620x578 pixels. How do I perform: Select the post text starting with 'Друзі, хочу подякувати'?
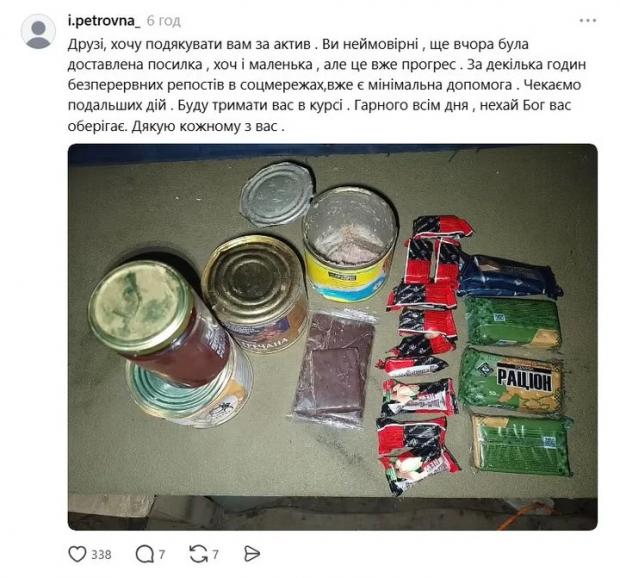point(327,85)
